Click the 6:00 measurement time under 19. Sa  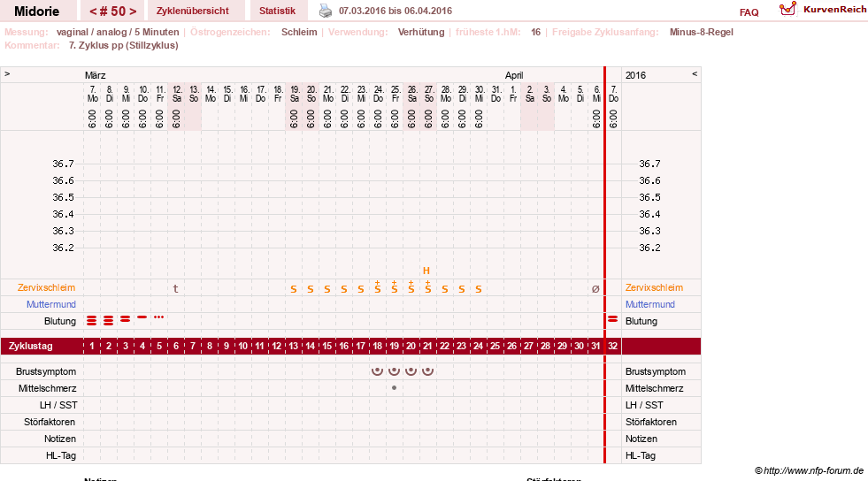coord(294,118)
